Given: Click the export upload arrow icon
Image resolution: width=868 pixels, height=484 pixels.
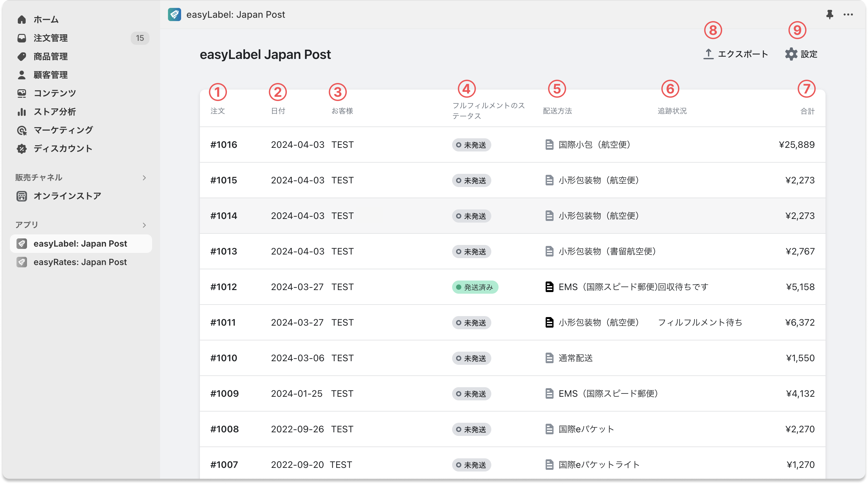Looking at the screenshot, I should tap(708, 54).
